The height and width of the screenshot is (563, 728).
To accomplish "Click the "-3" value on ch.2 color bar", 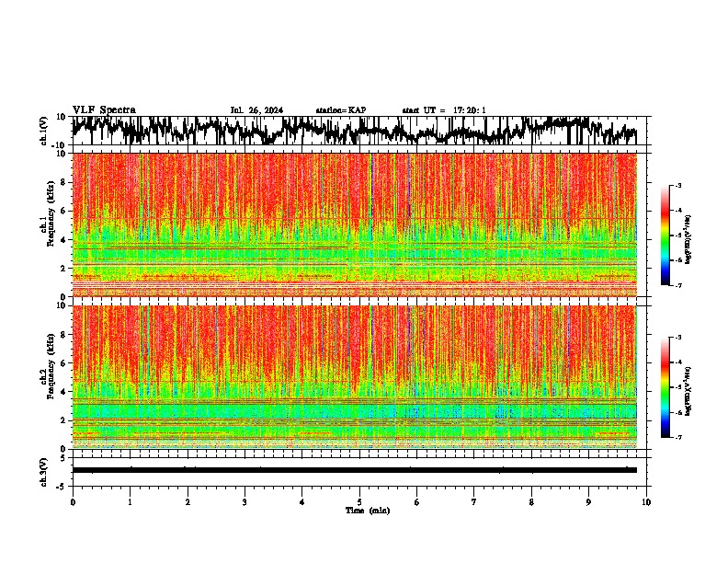I will pos(677,338).
